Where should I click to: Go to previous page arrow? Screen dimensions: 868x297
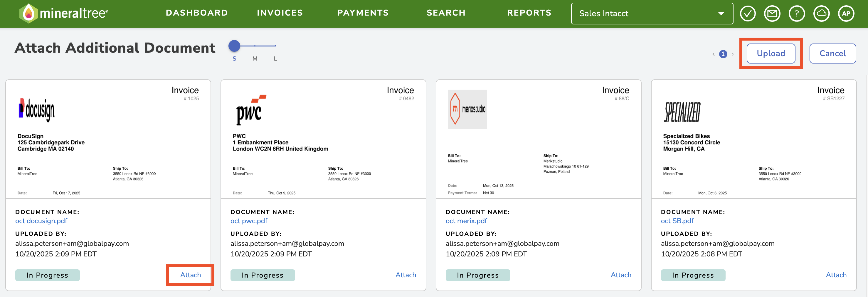pos(713,54)
